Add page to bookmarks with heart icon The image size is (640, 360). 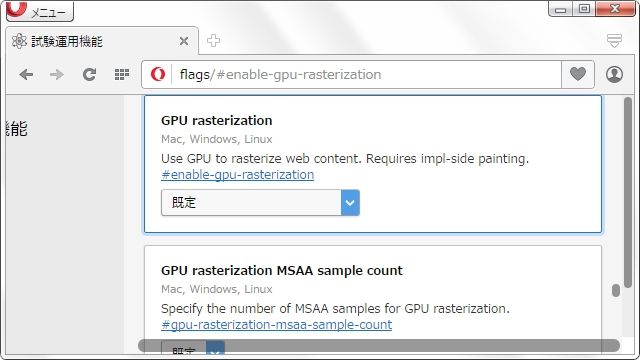[x=578, y=74]
